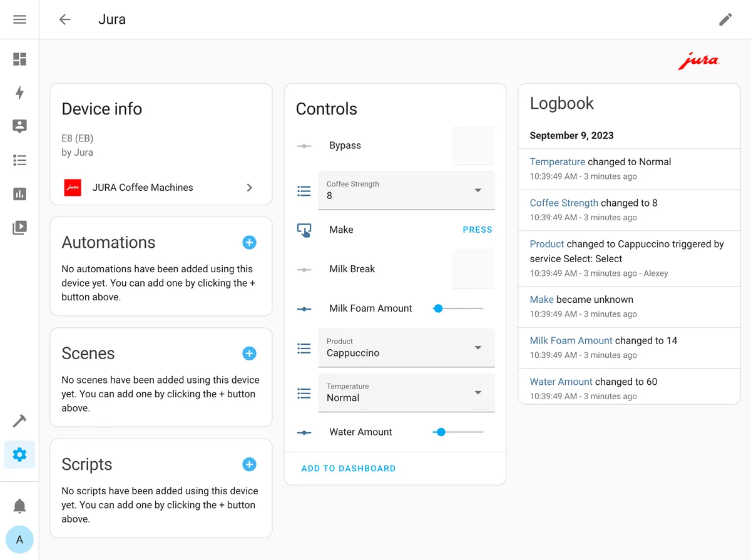The image size is (751, 560).
Task: Click the Coffee Strength list icon
Action: [x=304, y=191]
